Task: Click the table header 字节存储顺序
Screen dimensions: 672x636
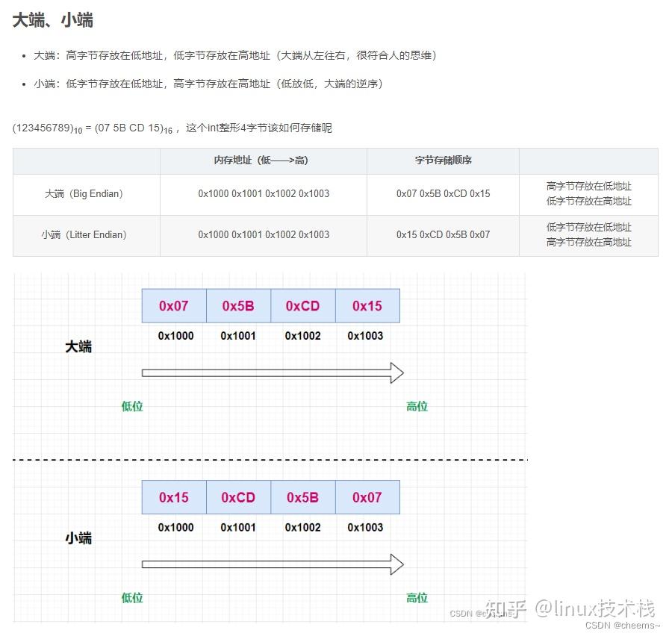Action: click(443, 160)
